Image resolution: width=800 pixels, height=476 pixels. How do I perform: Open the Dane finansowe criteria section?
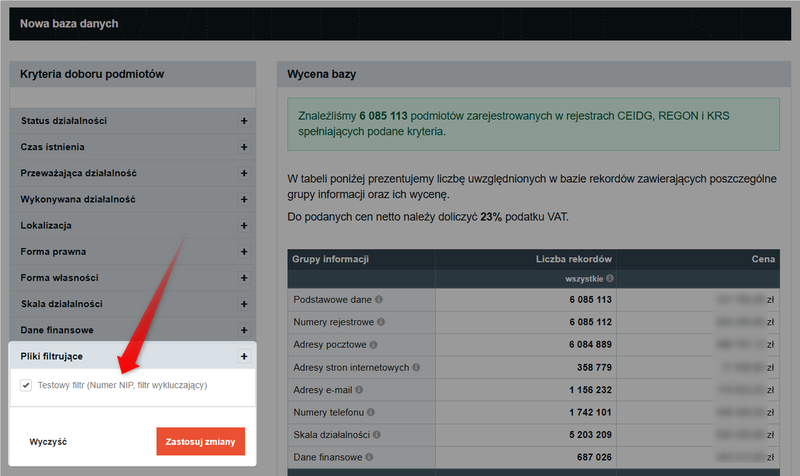coord(243,330)
